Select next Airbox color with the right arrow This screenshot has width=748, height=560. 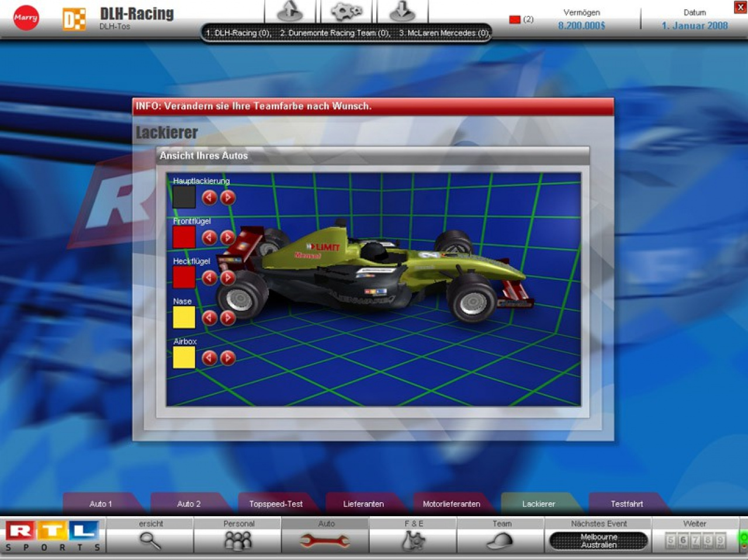click(x=228, y=358)
